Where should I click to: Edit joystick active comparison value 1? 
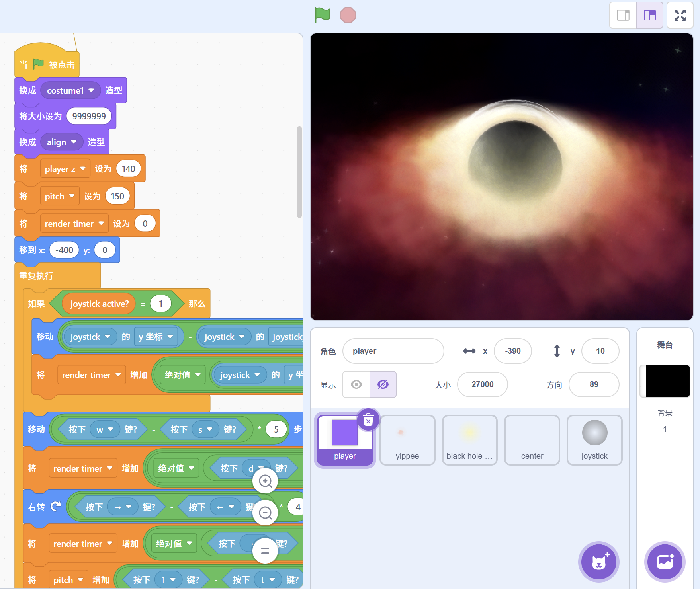point(160,304)
